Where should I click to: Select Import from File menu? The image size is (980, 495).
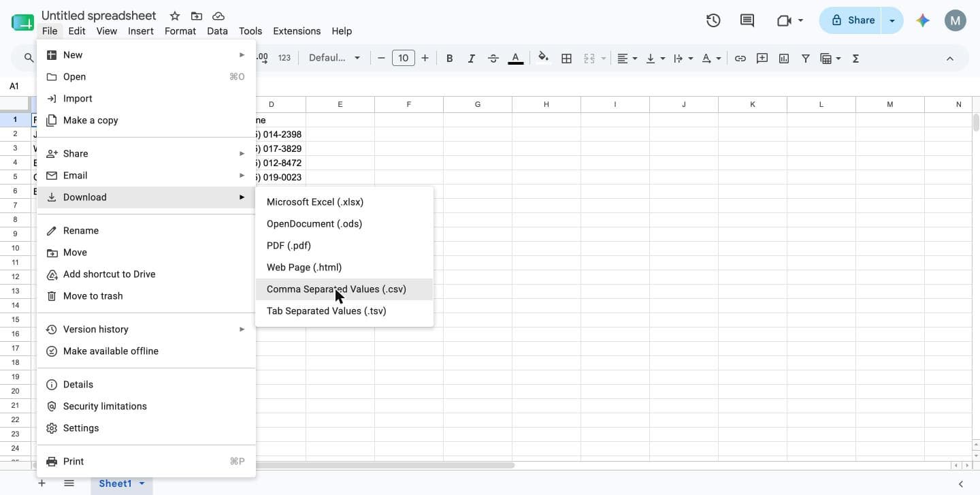pyautogui.click(x=146, y=99)
